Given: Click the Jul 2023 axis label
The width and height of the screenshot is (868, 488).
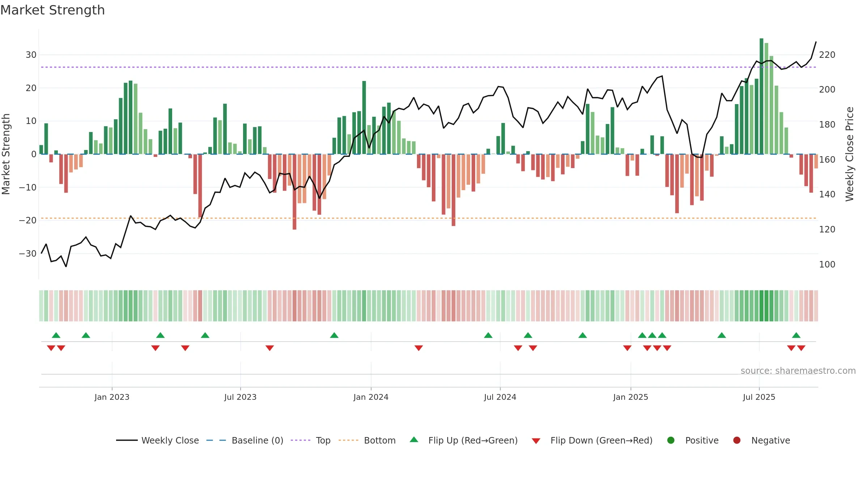Looking at the screenshot, I should click(240, 397).
